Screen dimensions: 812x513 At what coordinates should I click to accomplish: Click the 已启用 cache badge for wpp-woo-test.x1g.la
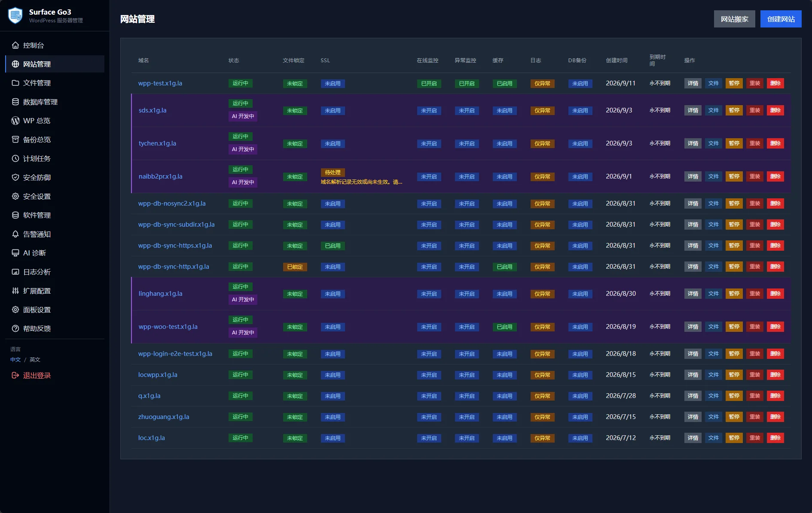[504, 327]
